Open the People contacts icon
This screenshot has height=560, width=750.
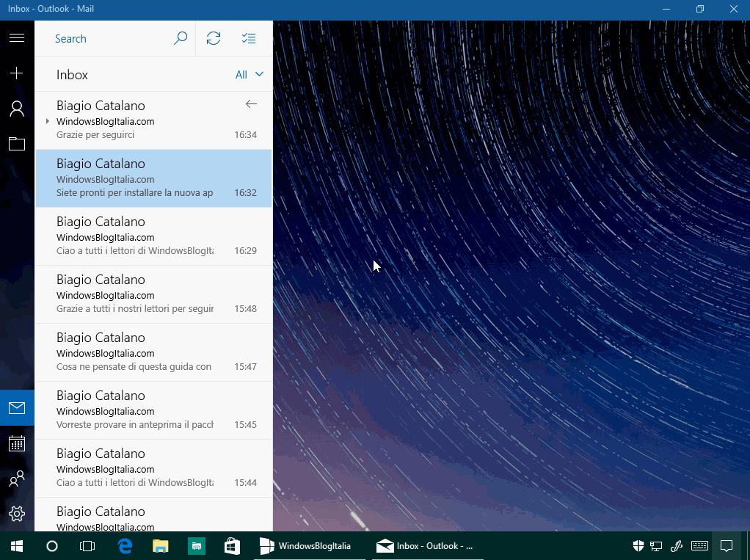click(17, 479)
